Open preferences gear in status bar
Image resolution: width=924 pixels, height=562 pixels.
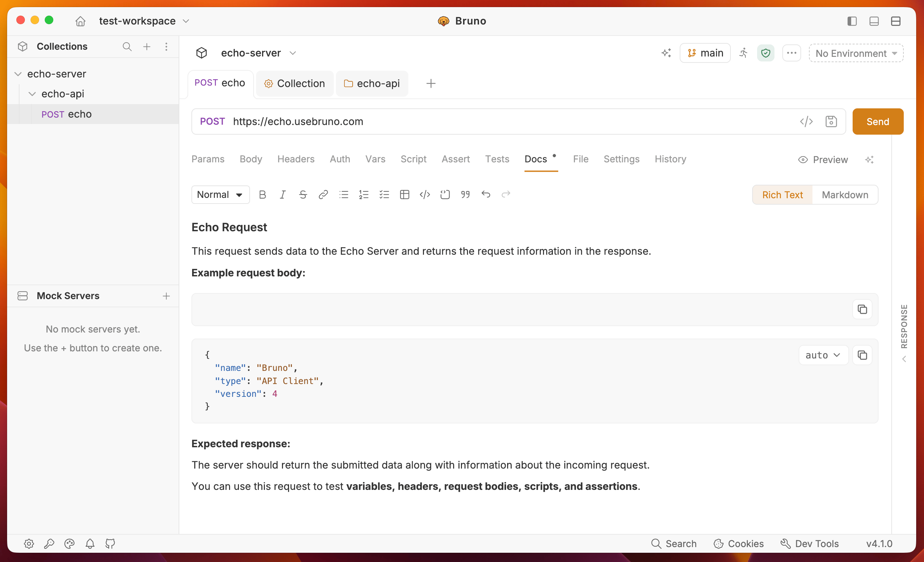(x=29, y=544)
